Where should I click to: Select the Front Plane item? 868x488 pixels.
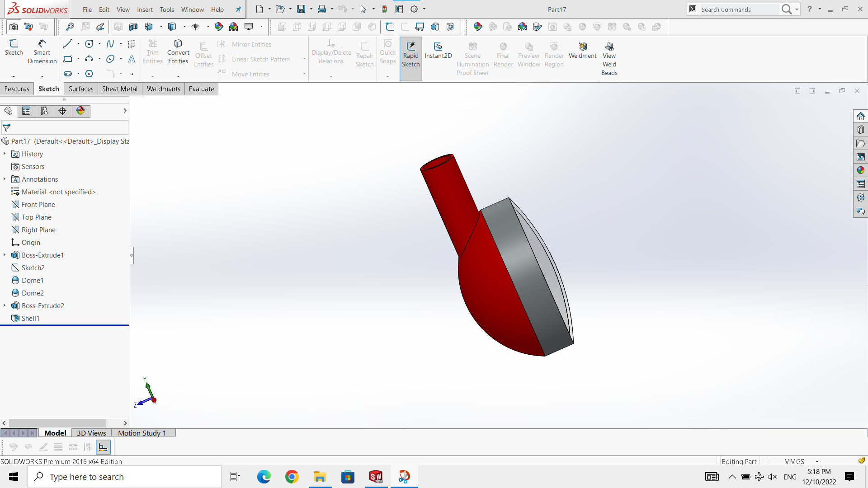tap(38, 204)
